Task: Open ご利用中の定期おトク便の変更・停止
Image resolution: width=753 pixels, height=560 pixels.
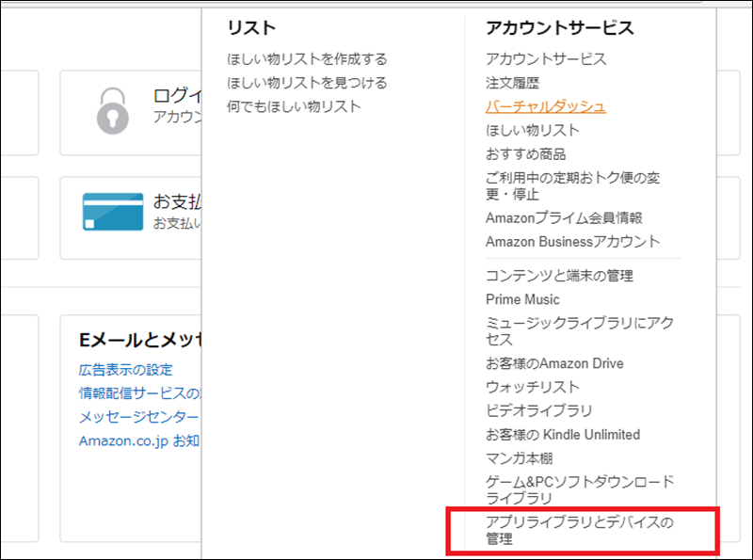Action: tap(572, 185)
